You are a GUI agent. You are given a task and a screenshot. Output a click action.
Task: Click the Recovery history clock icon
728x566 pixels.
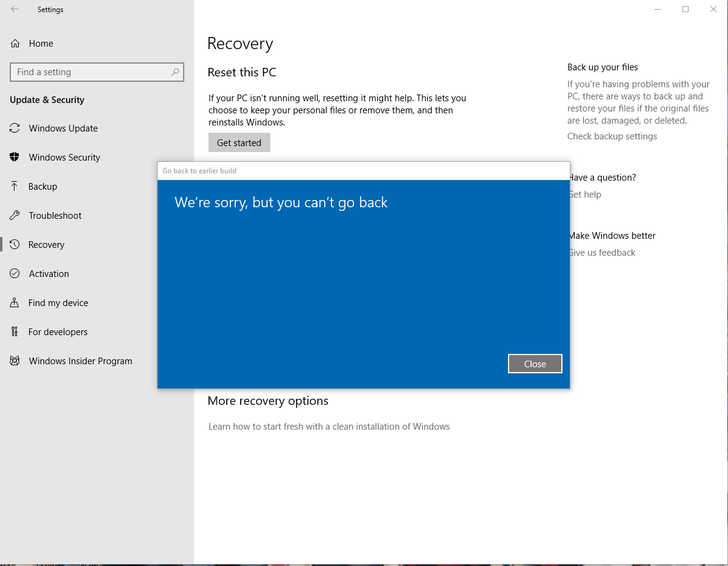pos(15,244)
